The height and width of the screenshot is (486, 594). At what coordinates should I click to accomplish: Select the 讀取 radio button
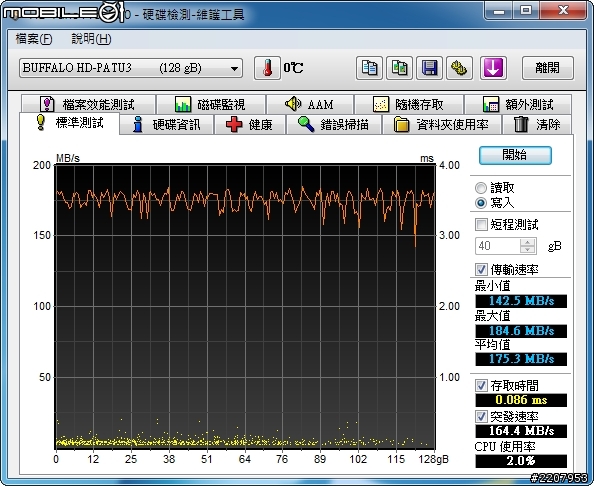point(481,188)
